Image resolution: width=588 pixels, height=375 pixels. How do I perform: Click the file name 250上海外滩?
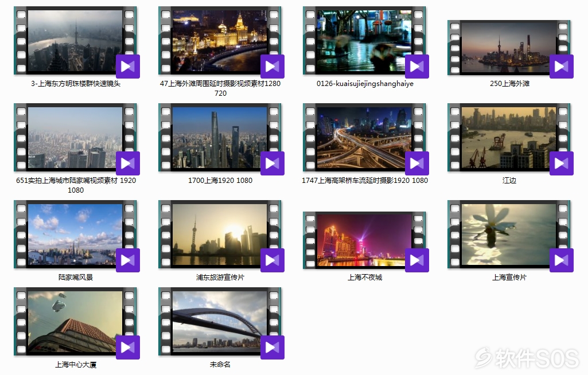click(509, 84)
